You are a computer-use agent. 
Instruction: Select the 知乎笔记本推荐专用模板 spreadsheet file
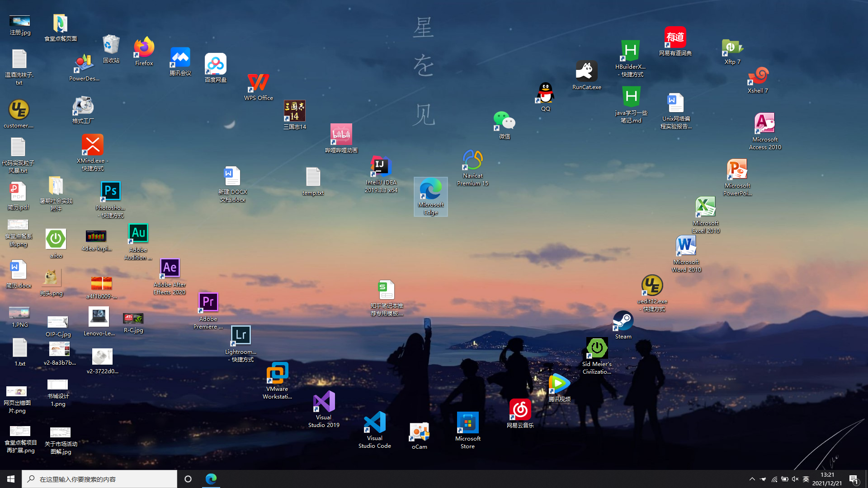pyautogui.click(x=387, y=298)
